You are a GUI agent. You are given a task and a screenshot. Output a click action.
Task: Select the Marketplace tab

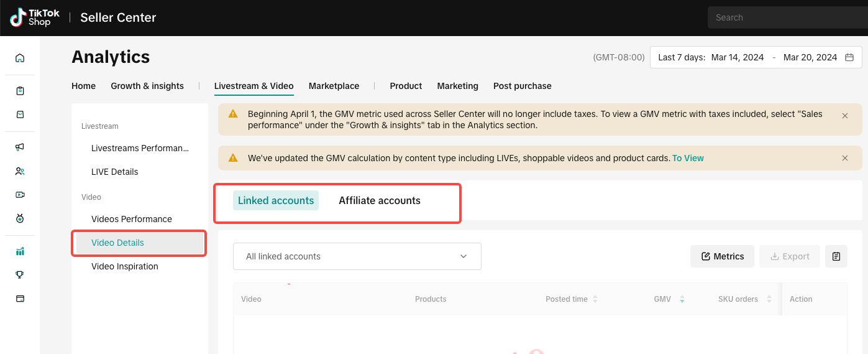pyautogui.click(x=334, y=86)
